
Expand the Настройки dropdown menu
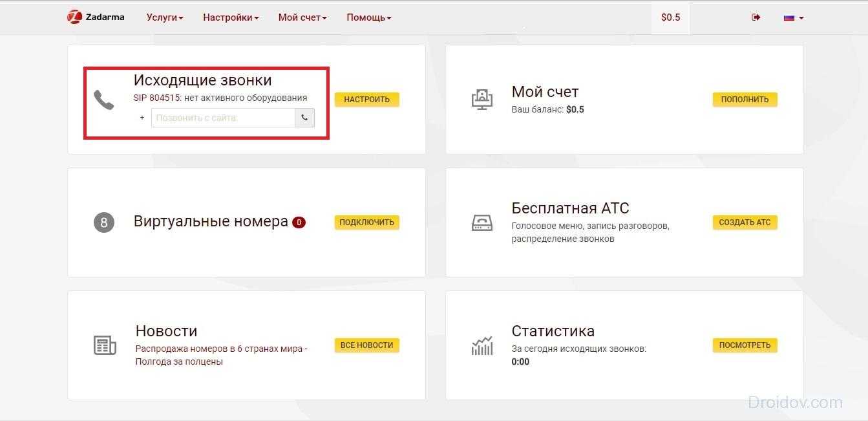[231, 17]
